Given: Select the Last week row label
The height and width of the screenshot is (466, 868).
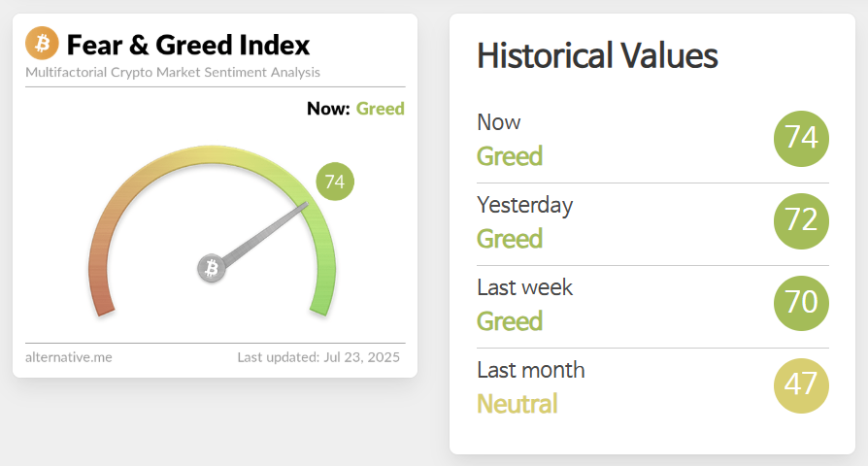Looking at the screenshot, I should 524,287.
